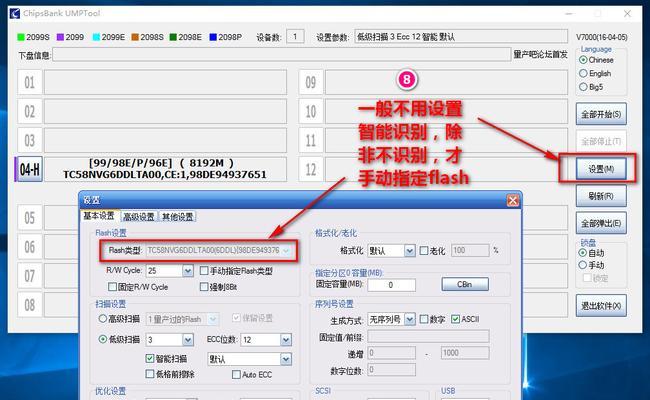Click the 设置参数 field

tap(461, 37)
